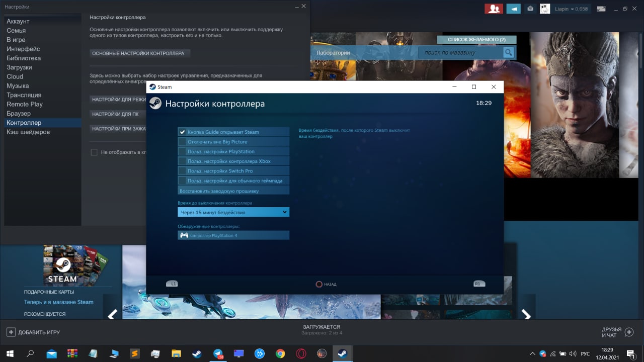The width and height of the screenshot is (644, 362).
Task: Select Remote Play in settings sidebar
Action: click(25, 104)
